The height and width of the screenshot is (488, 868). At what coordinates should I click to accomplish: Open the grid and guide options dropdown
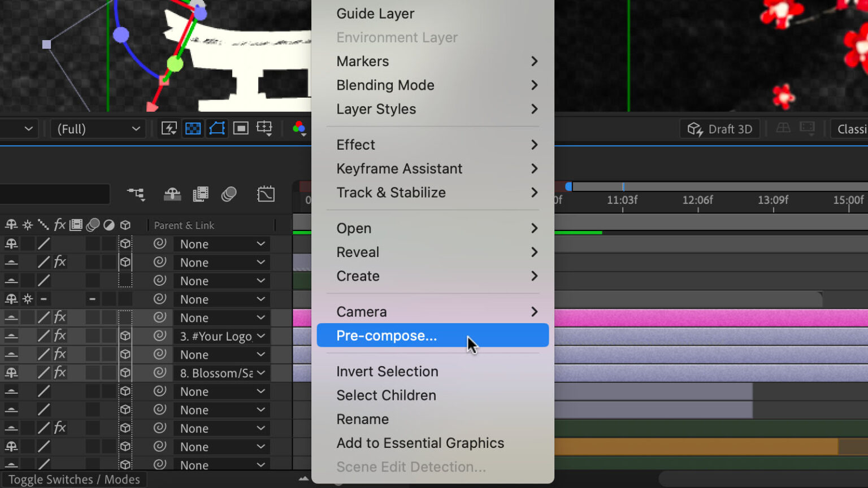click(264, 128)
